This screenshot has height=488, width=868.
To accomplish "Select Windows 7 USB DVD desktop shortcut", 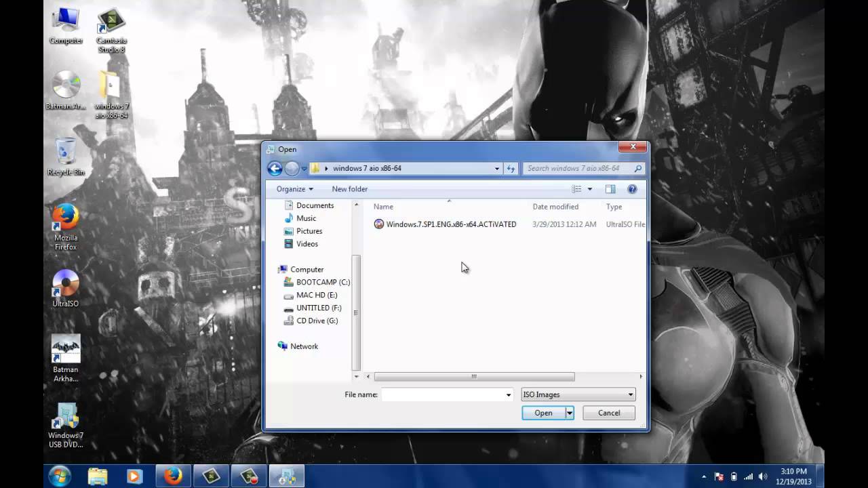I will tap(66, 426).
